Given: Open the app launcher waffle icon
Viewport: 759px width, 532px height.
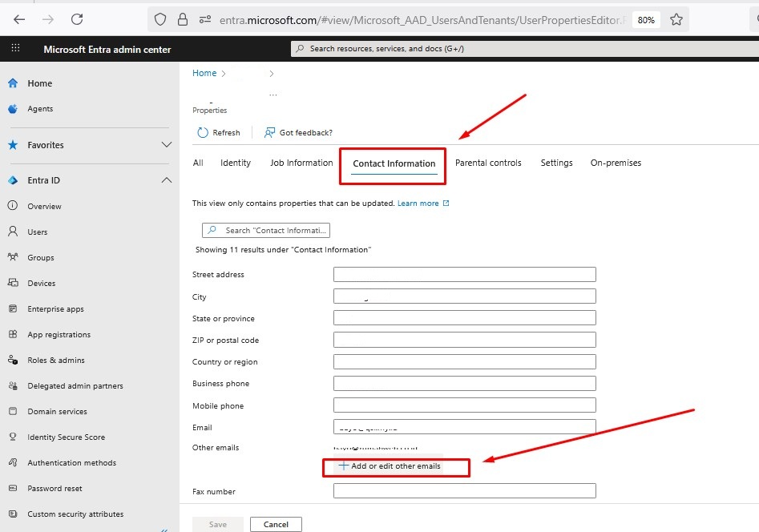Looking at the screenshot, I should [14, 49].
